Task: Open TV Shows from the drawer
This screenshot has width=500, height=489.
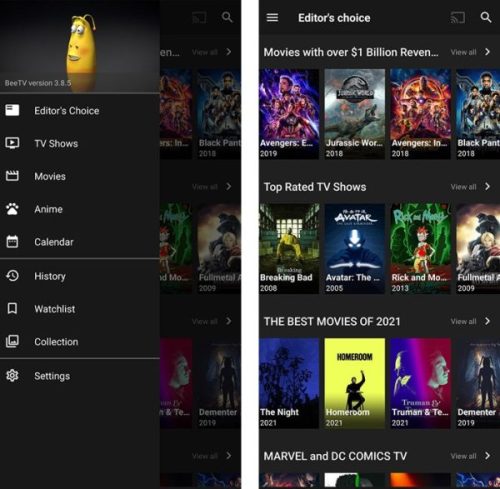Action: click(x=80, y=143)
